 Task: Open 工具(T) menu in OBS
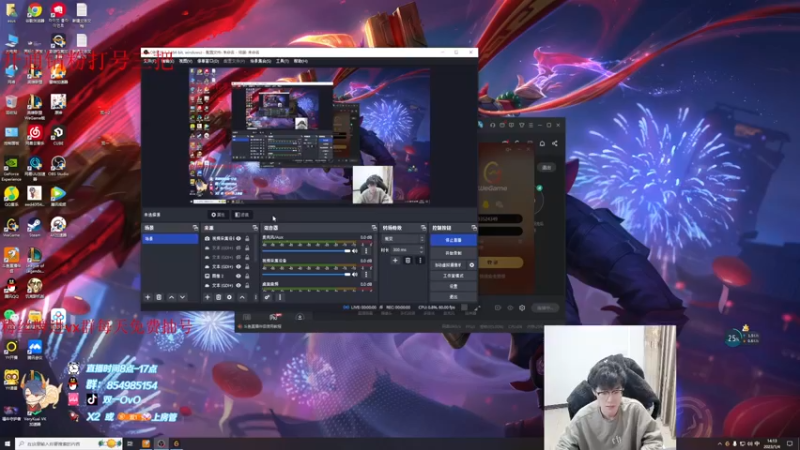pos(282,61)
